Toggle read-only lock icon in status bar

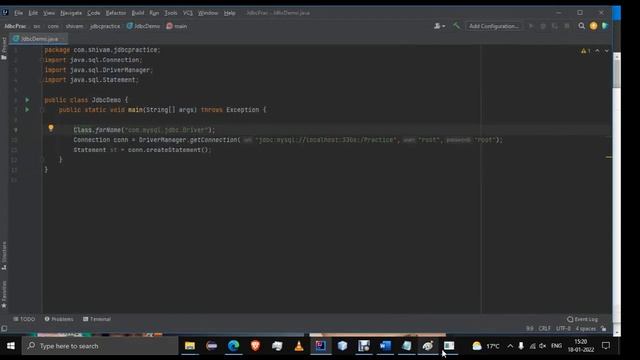[x=604, y=329]
